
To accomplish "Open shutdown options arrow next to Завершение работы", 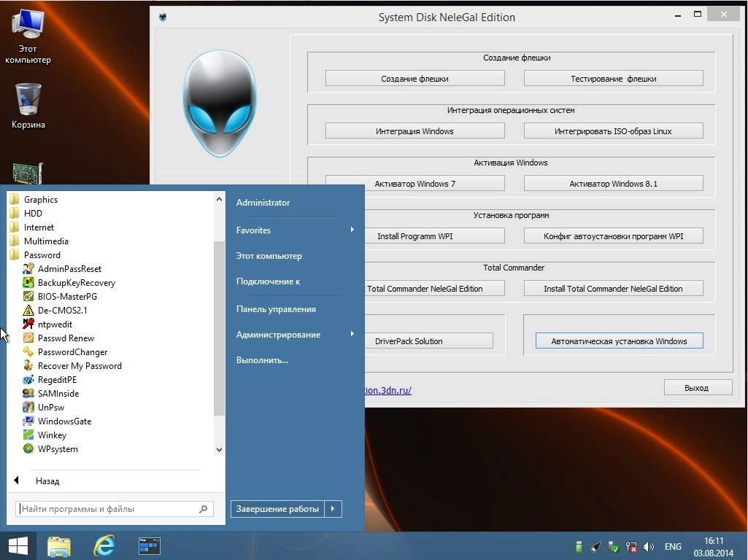I will click(x=333, y=509).
